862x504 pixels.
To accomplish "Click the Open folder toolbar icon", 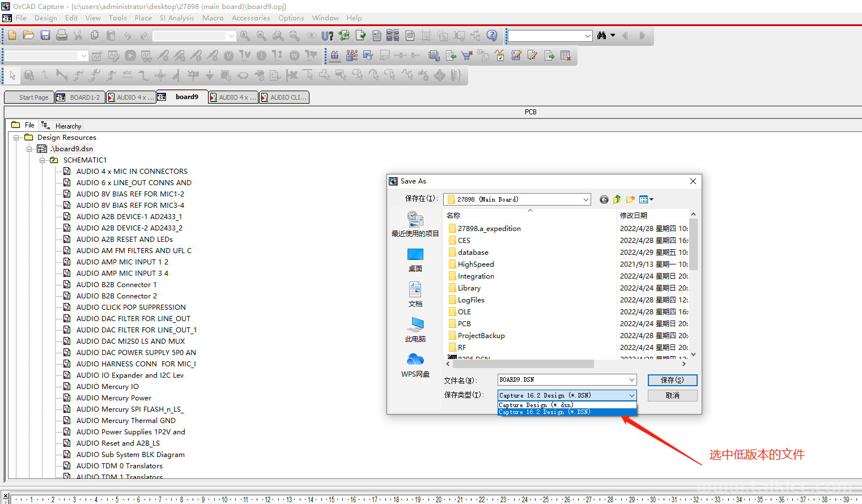I will pos(28,35).
